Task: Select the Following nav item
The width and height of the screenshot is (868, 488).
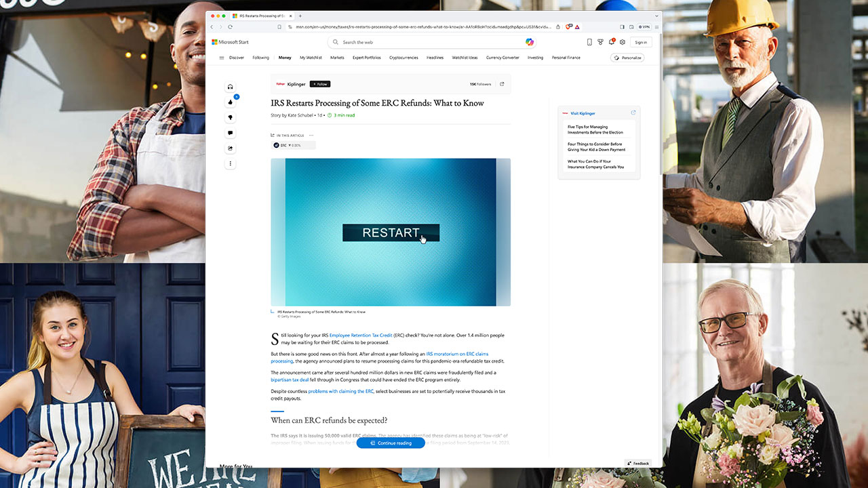Action: (x=261, y=58)
